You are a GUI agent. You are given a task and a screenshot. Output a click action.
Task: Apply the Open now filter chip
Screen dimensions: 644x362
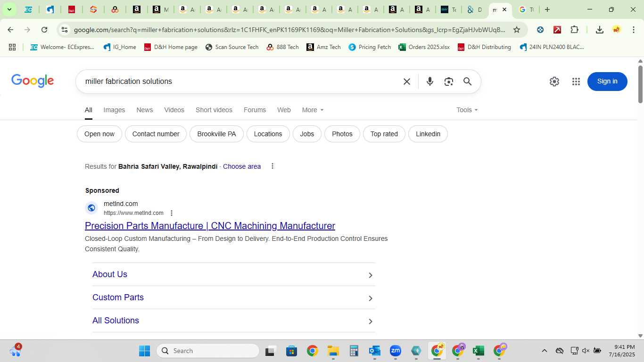99,134
